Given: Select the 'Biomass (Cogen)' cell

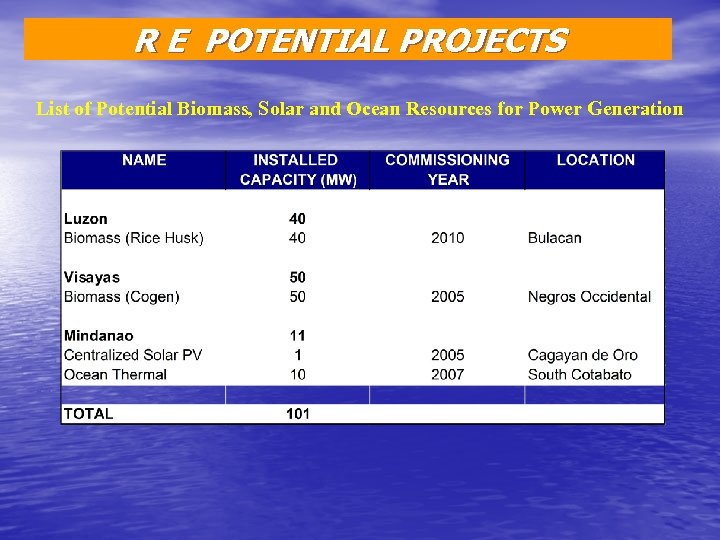Looking at the screenshot, I should 122,297.
